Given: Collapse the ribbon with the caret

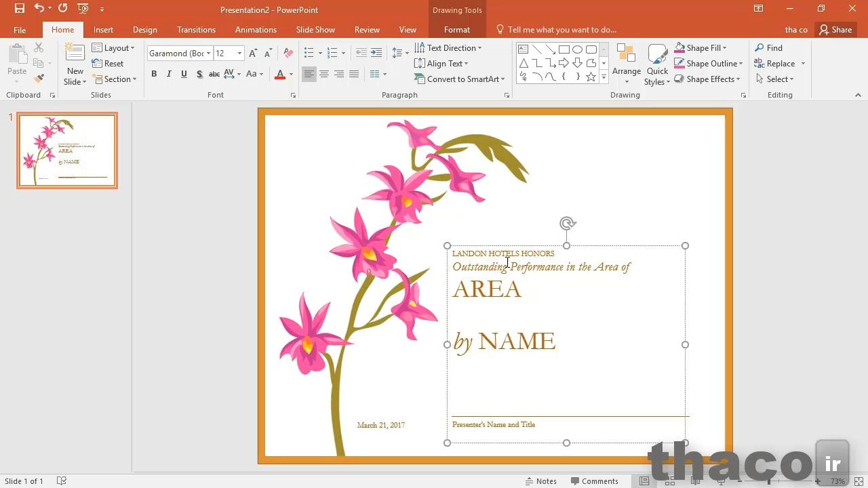Looking at the screenshot, I should [x=858, y=95].
